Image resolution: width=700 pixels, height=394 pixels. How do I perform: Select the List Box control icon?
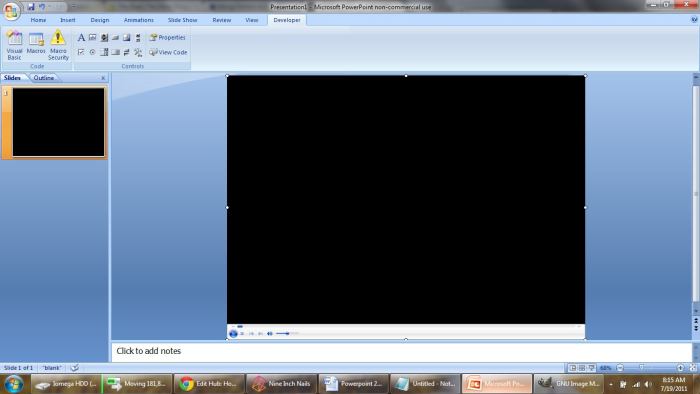click(x=115, y=52)
